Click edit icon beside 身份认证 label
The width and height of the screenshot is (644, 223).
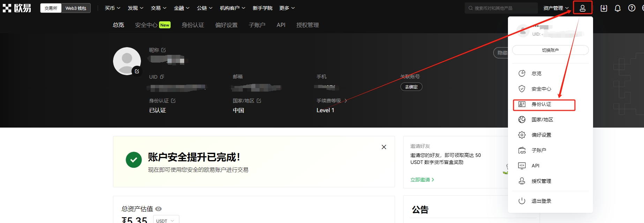(x=173, y=101)
